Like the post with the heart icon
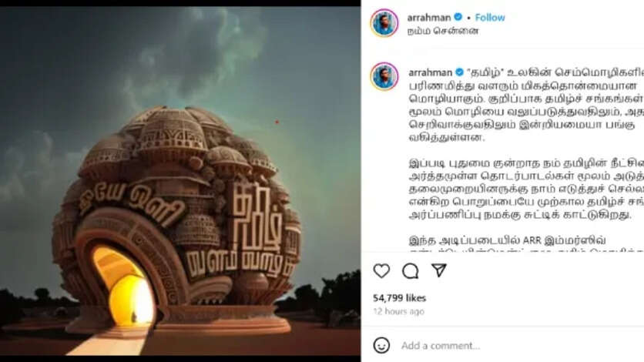The width and height of the screenshot is (644, 362). (x=381, y=271)
